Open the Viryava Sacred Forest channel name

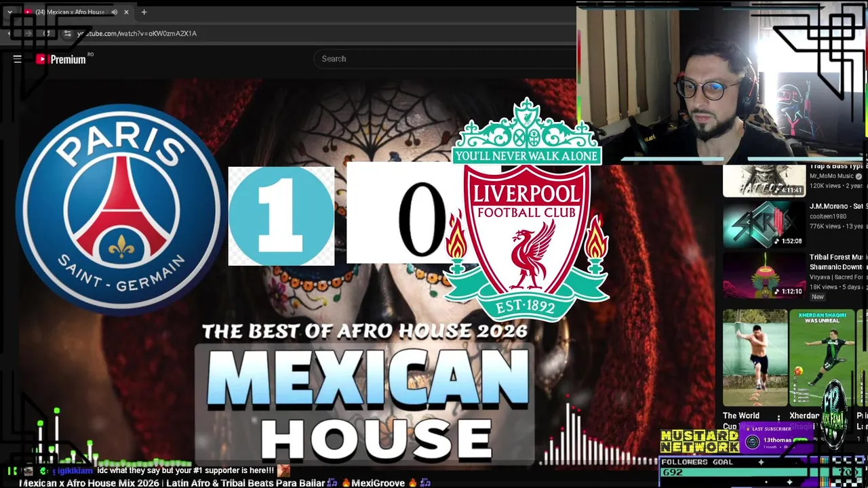(837, 277)
